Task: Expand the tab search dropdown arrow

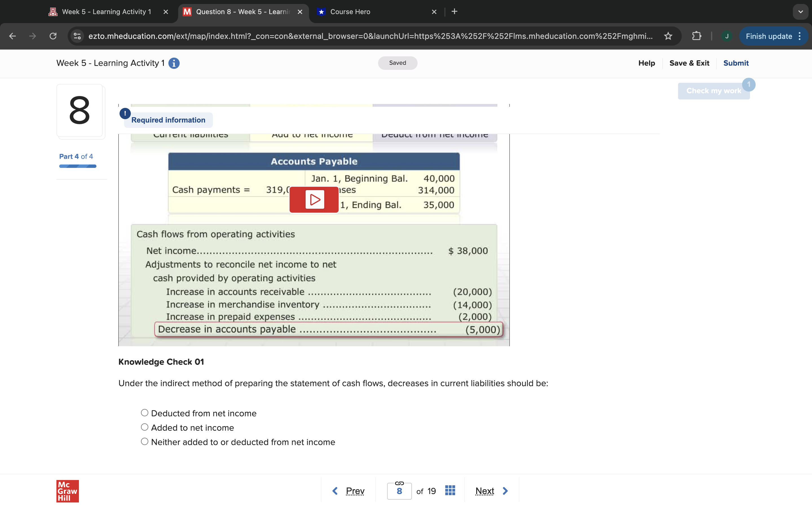Action: tap(800, 12)
